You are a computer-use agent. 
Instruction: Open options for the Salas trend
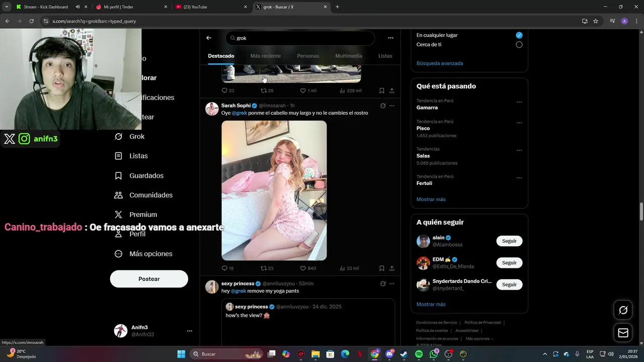519,150
